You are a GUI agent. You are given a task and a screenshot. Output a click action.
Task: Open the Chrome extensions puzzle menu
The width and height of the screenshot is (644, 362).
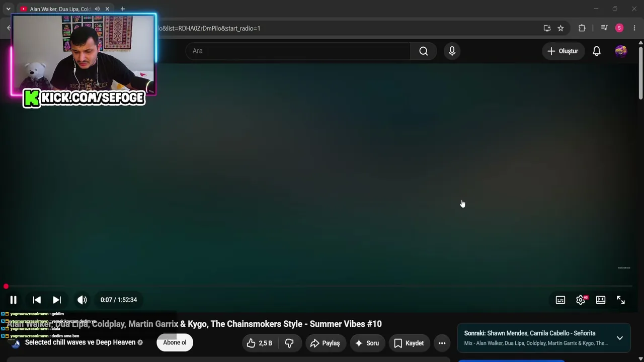tap(582, 28)
